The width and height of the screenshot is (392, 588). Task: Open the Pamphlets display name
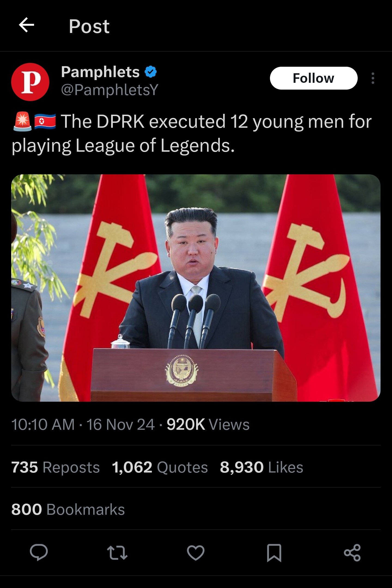pyautogui.click(x=100, y=72)
